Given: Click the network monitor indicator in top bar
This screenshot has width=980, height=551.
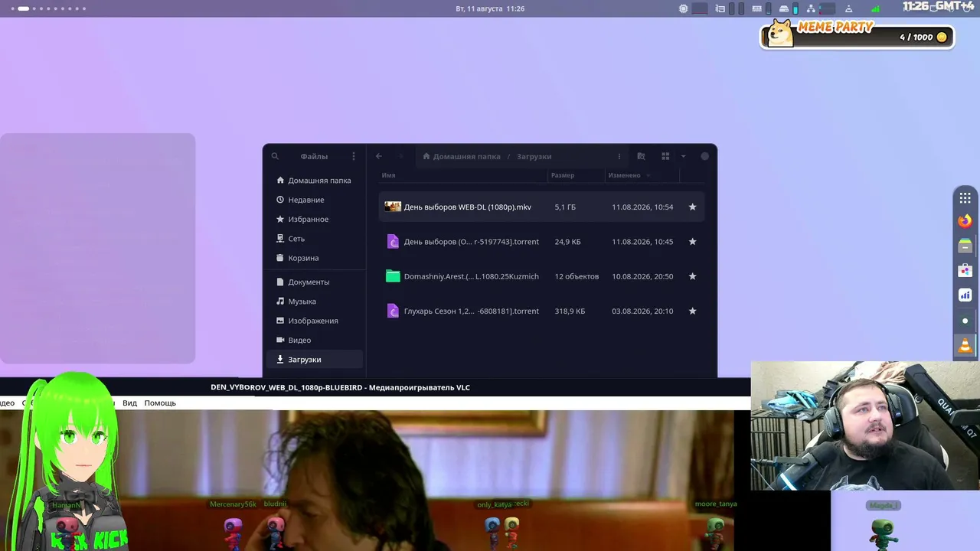Looking at the screenshot, I should 810,9.
